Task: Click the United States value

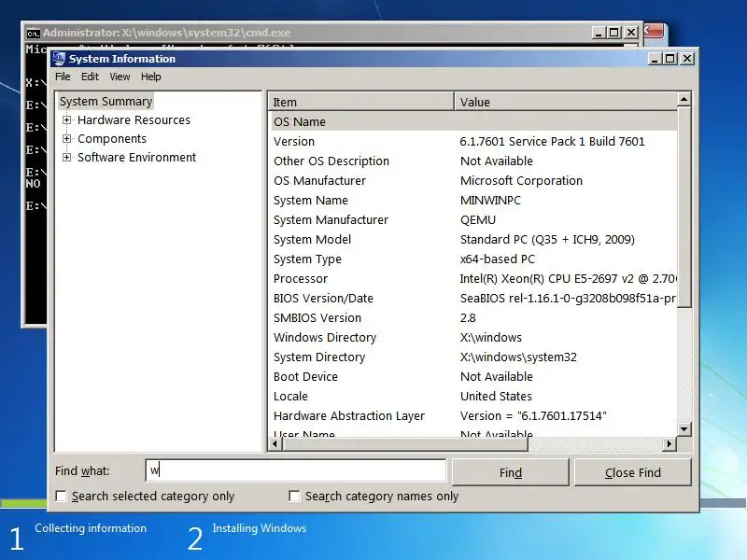Action: 496,396
